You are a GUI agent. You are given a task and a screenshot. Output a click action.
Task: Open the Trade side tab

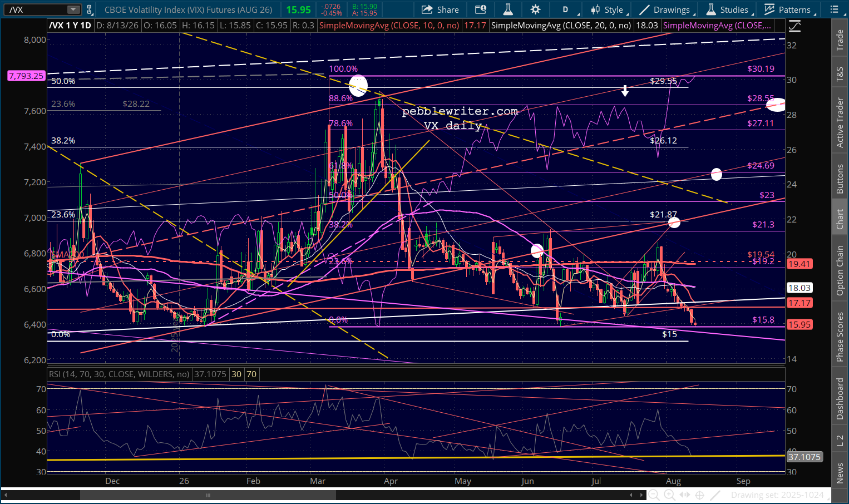[x=840, y=41]
